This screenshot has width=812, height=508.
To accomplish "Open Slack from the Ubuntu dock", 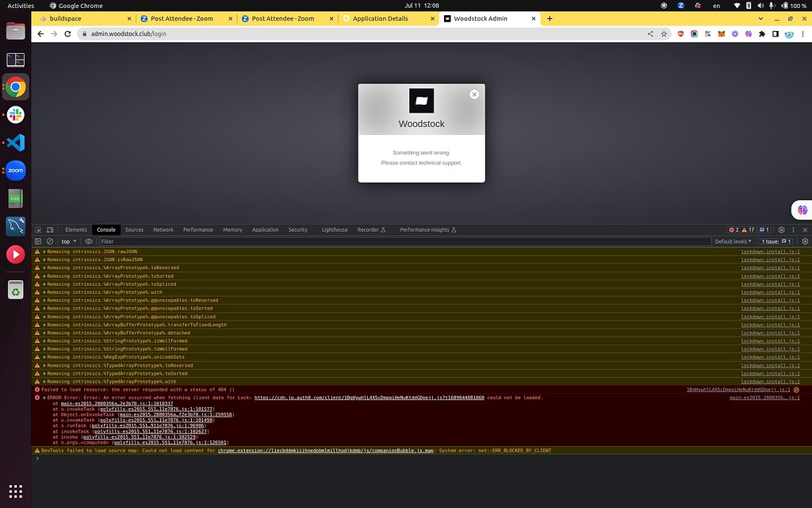I will point(16,114).
